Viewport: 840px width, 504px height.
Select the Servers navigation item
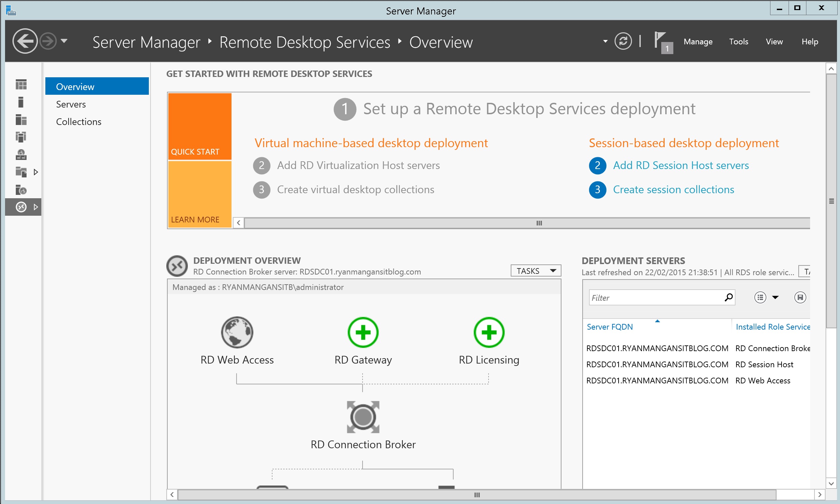pyautogui.click(x=97, y=104)
